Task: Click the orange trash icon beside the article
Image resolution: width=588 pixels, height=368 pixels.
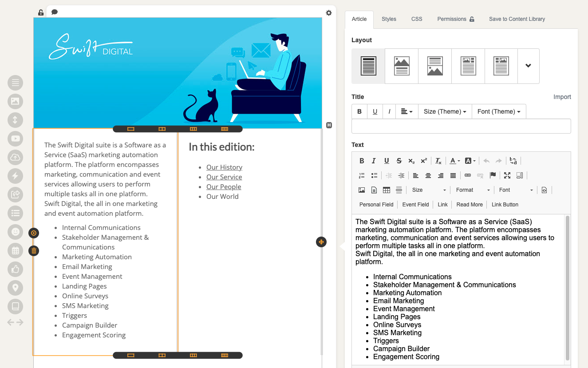Action: click(x=34, y=251)
